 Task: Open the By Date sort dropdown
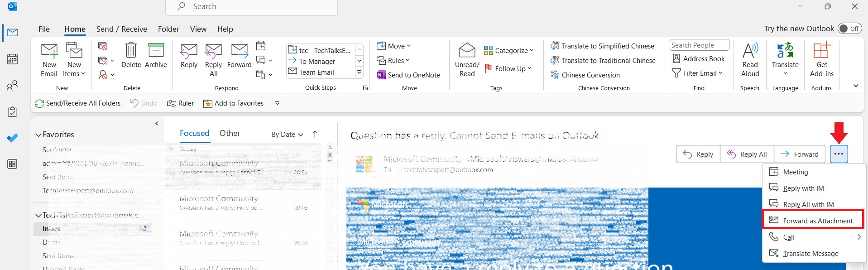pos(288,135)
